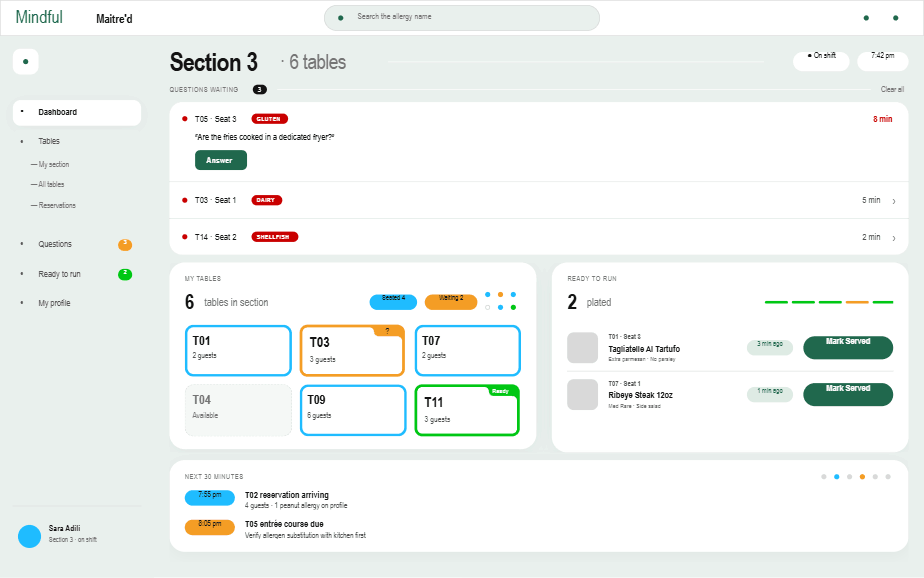Screen dimensions: 924x578
Task: Click the Ready flag on T11
Action: (x=501, y=391)
